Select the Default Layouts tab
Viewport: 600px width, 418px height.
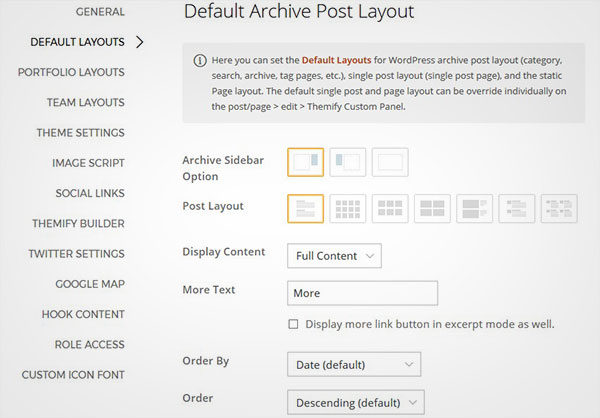[77, 42]
